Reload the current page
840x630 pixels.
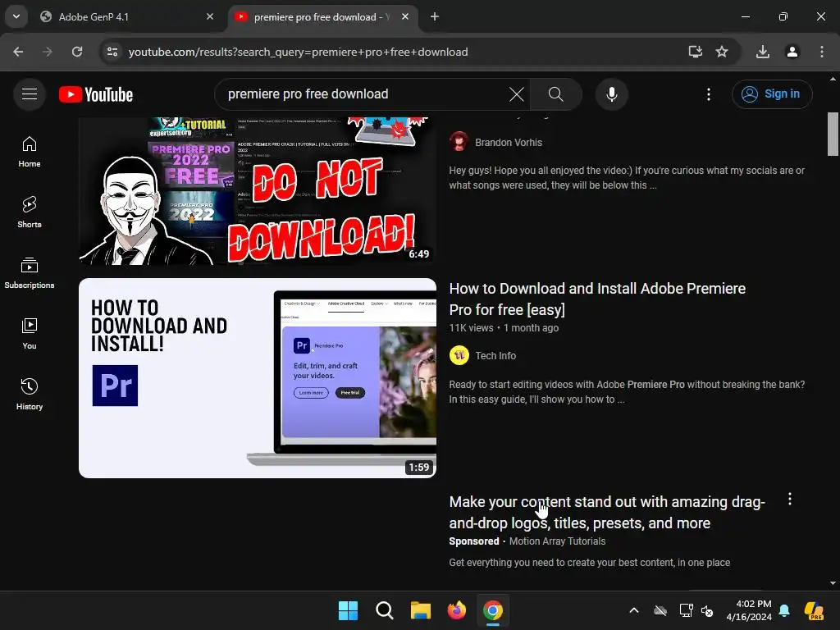[x=77, y=52]
